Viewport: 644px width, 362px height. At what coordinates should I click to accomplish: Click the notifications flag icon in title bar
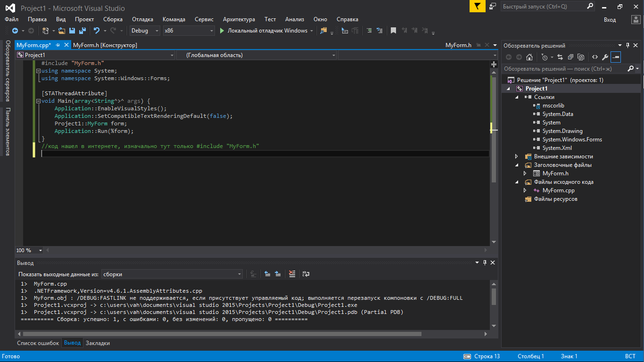click(x=477, y=7)
